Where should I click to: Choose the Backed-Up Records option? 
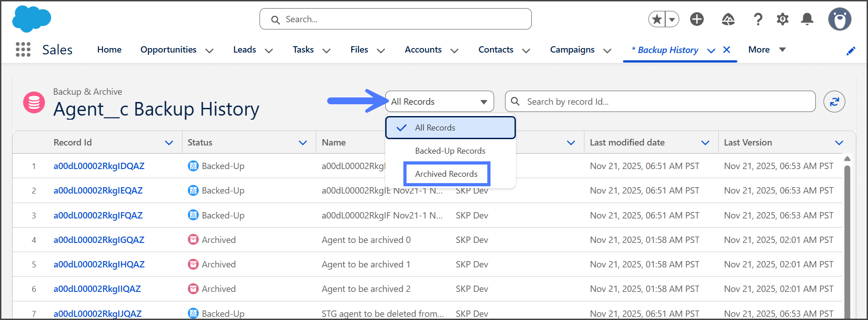tap(450, 151)
